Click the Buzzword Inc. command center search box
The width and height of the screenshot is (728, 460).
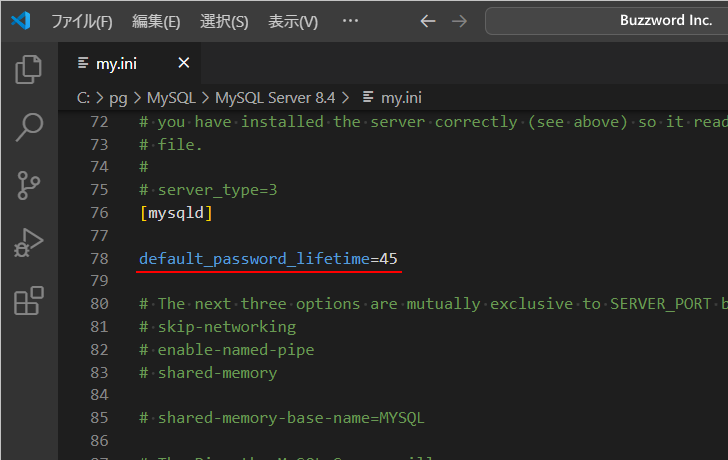click(x=606, y=21)
